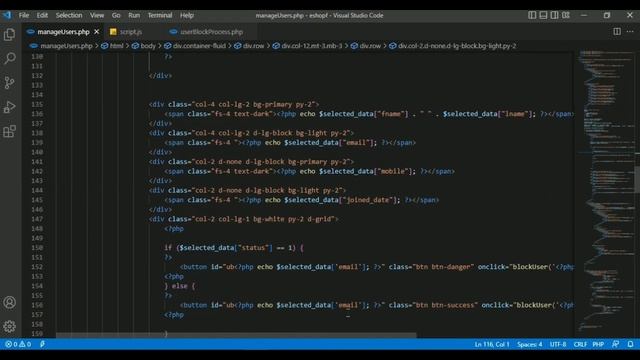Open the Edit menu

point(42,16)
